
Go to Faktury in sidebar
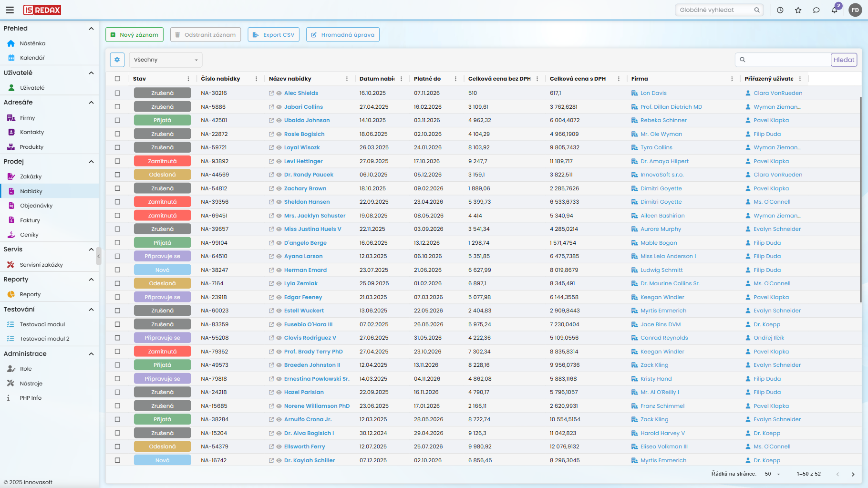tap(30, 220)
